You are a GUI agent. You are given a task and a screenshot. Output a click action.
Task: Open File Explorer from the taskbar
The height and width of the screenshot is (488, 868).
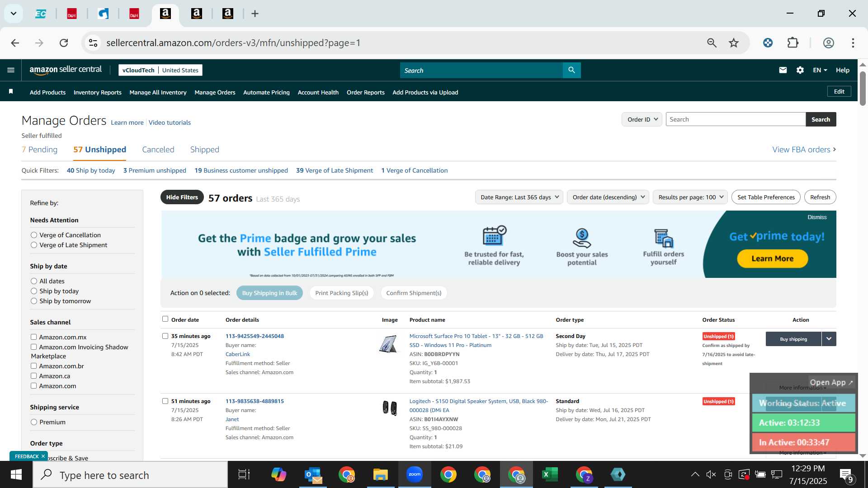pos(381,474)
